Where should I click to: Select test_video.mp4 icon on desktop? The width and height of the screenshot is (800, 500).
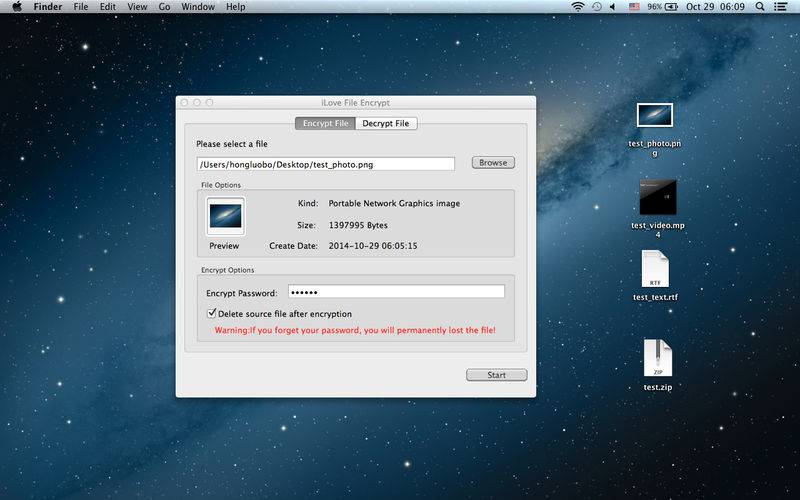658,197
